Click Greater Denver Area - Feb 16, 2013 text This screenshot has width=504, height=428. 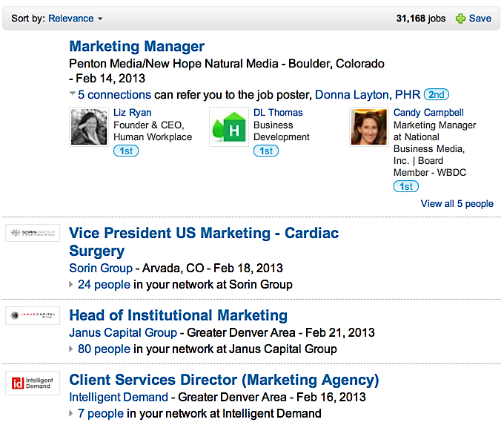click(x=272, y=397)
